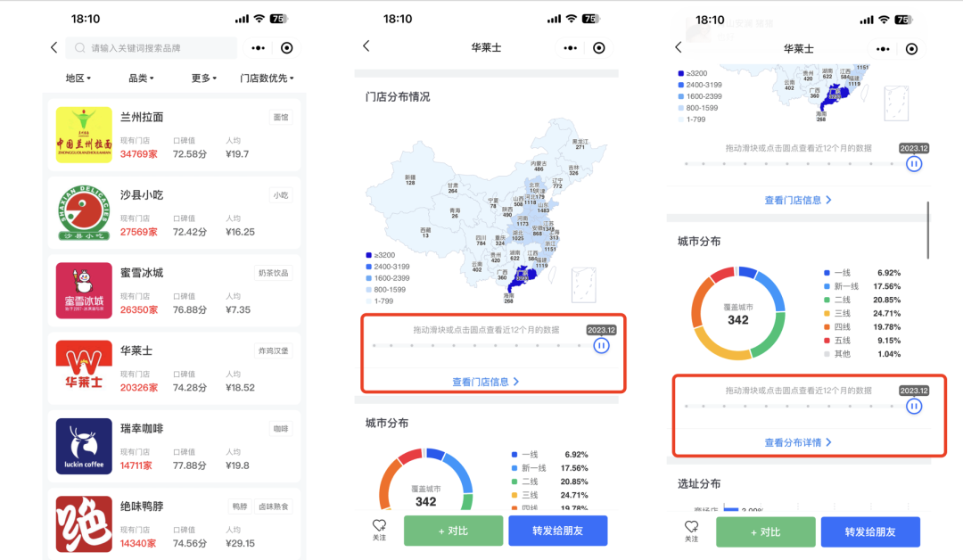Tap capsule close circle on brand list screen
The image size is (963, 560).
point(287,48)
